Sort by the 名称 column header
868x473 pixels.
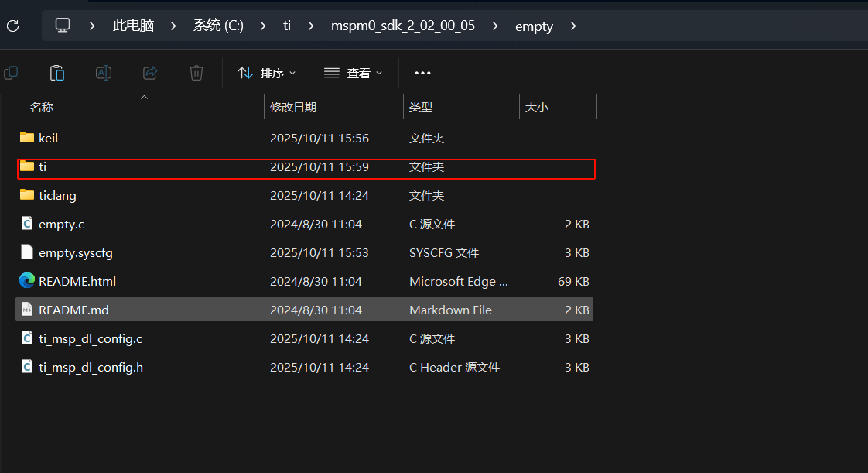tap(42, 108)
